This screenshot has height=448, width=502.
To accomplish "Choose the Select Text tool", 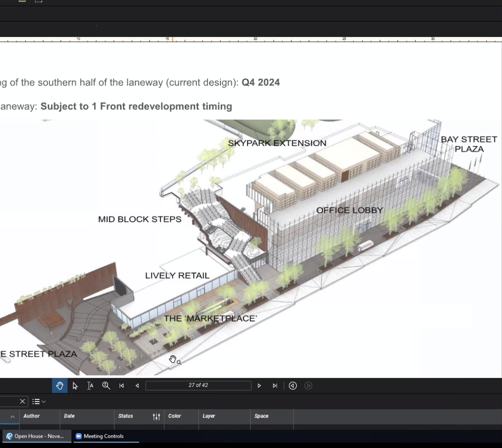I will [90, 386].
